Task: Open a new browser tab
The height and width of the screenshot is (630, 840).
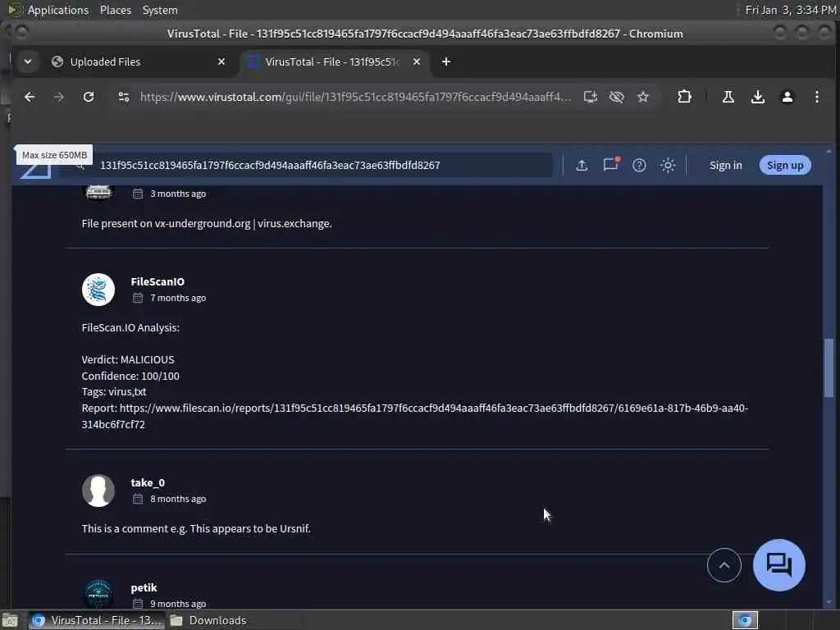Action: (x=445, y=62)
